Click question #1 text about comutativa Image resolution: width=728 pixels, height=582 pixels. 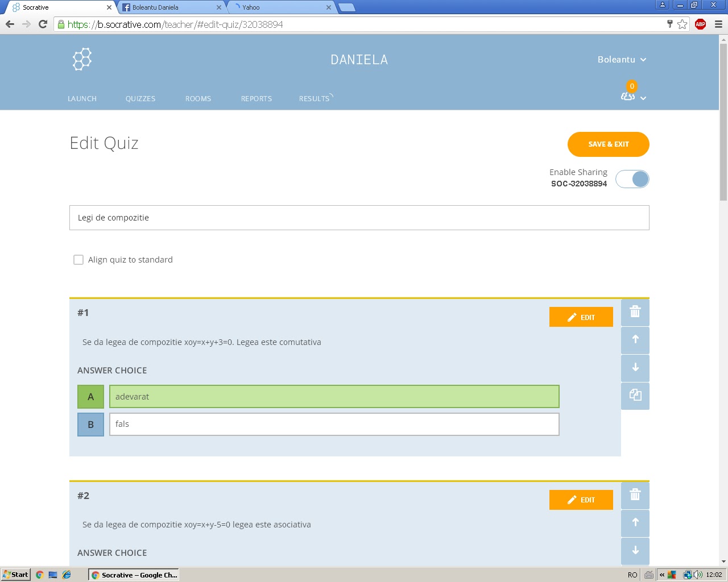202,342
